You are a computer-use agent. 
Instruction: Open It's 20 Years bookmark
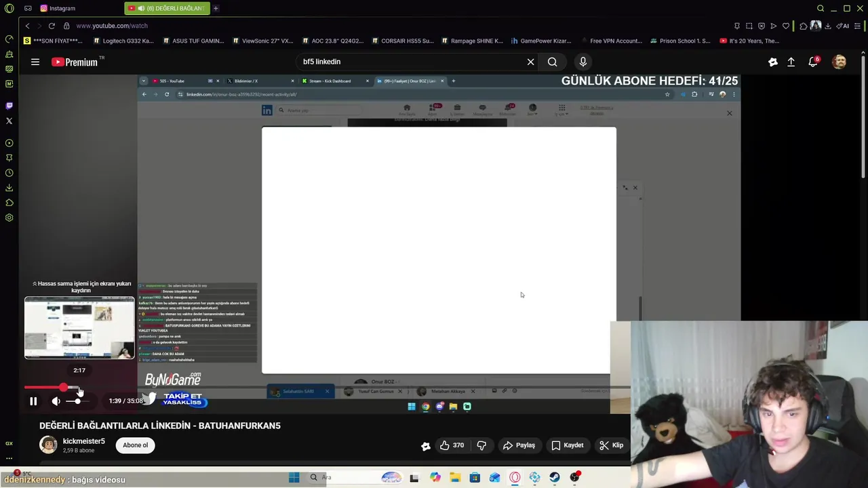[x=749, y=41]
